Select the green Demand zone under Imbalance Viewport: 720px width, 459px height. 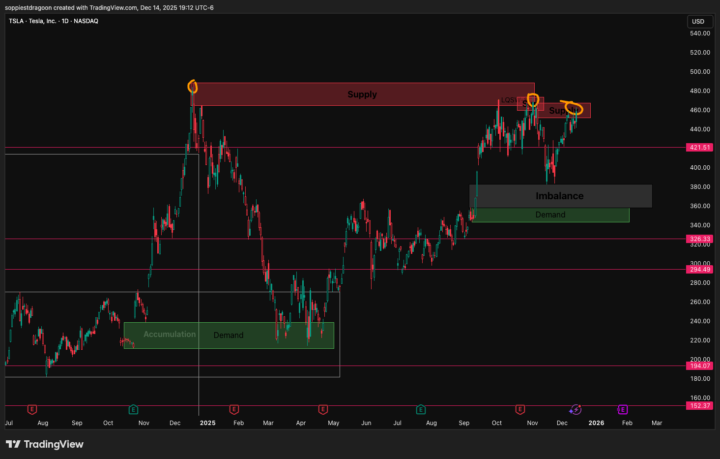point(550,215)
